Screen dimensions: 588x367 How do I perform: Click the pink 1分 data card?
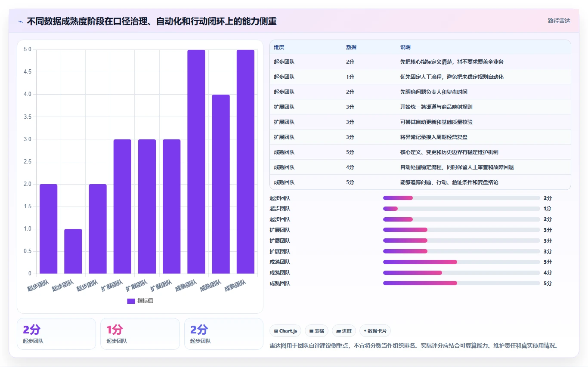140,334
